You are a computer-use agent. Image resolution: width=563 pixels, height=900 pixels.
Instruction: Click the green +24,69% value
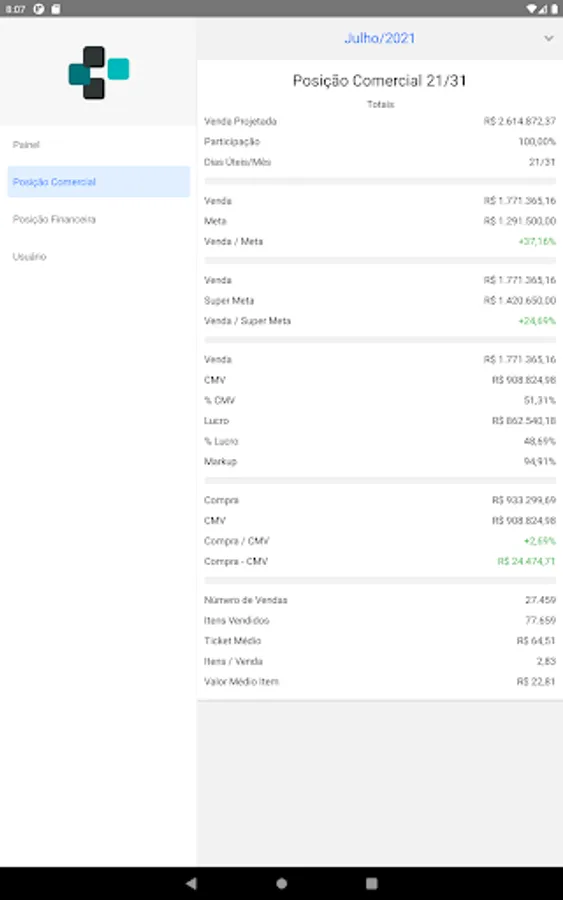pyautogui.click(x=537, y=321)
